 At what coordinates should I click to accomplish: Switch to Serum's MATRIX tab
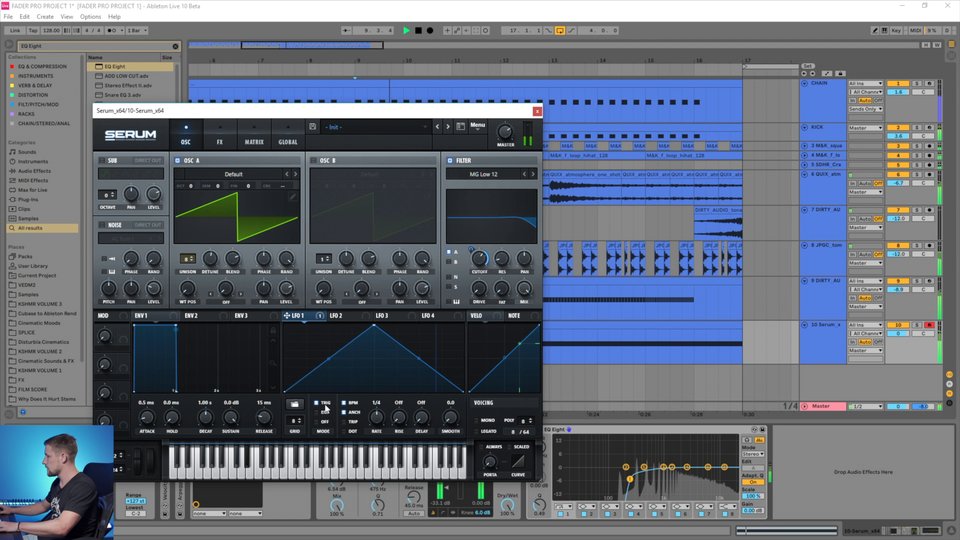pyautogui.click(x=254, y=135)
